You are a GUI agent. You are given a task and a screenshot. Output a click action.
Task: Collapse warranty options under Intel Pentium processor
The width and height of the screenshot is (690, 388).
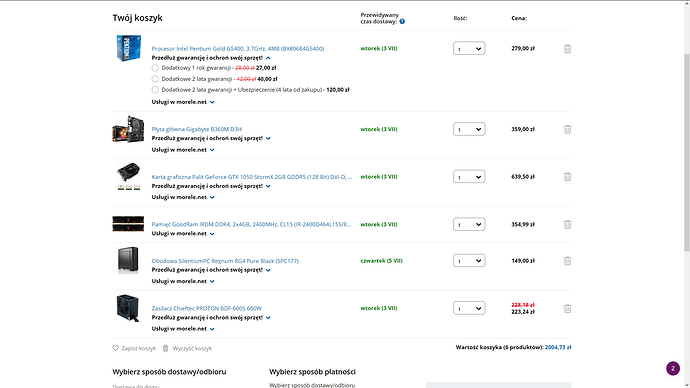pos(211,58)
